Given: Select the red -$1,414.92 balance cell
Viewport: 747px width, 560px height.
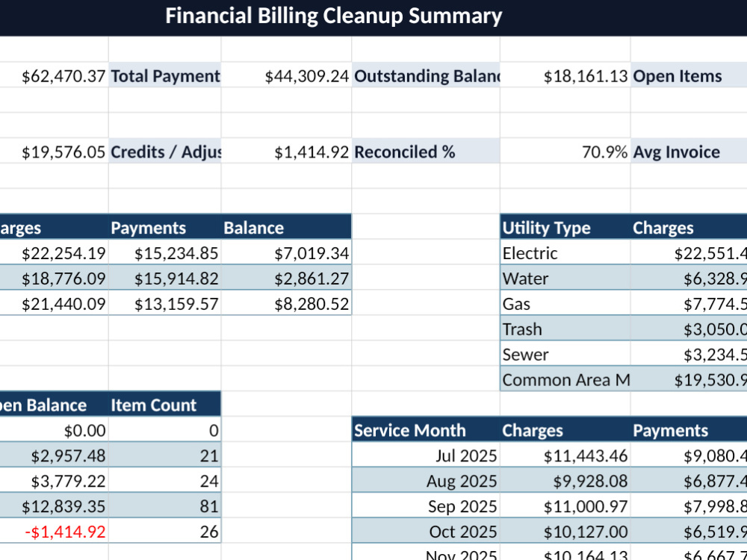Looking at the screenshot, I should click(54, 532).
